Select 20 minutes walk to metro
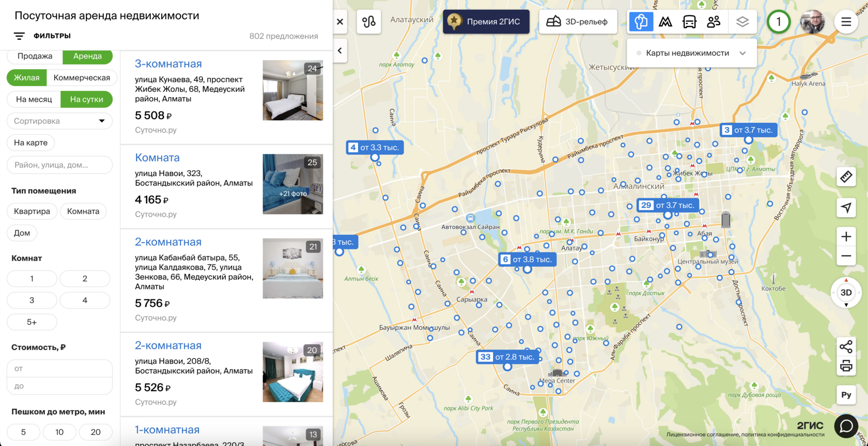The width and height of the screenshot is (868, 446). pyautogui.click(x=96, y=432)
